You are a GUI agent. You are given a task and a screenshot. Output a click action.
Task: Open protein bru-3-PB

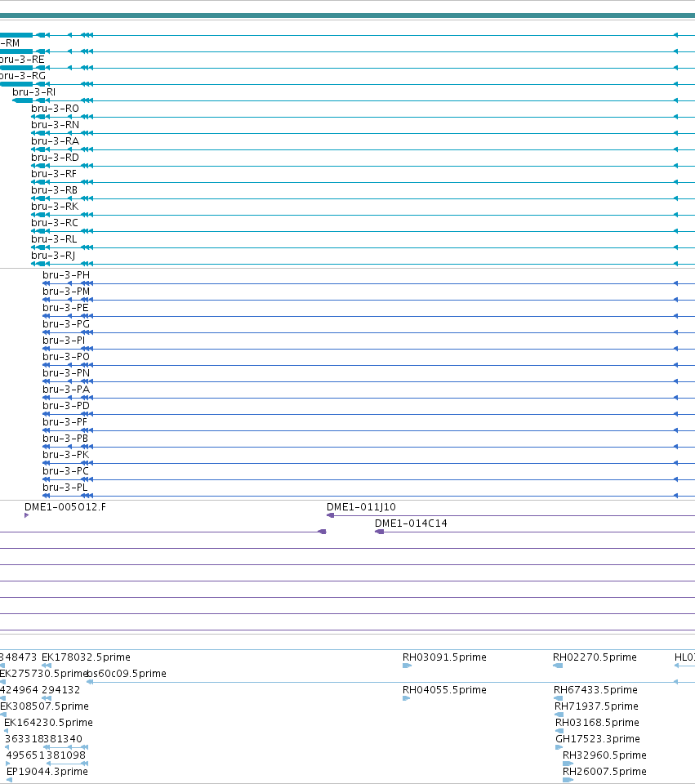tap(65, 439)
